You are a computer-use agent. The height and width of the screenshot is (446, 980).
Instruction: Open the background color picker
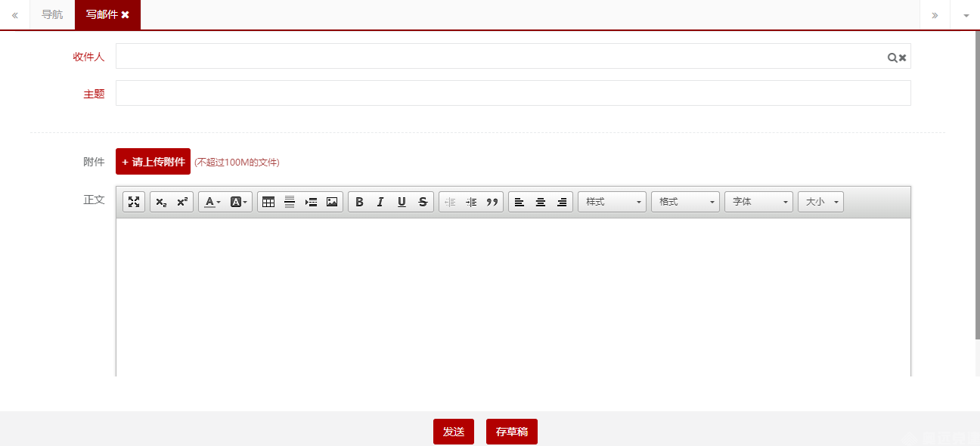click(238, 202)
